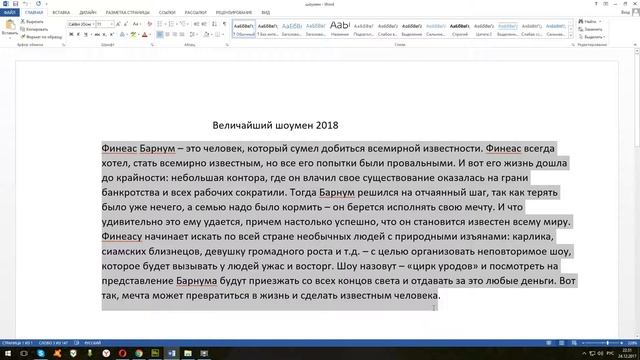The width and height of the screenshot is (640, 360).
Task: Open the Font dialog launcher
Action: (152, 45)
